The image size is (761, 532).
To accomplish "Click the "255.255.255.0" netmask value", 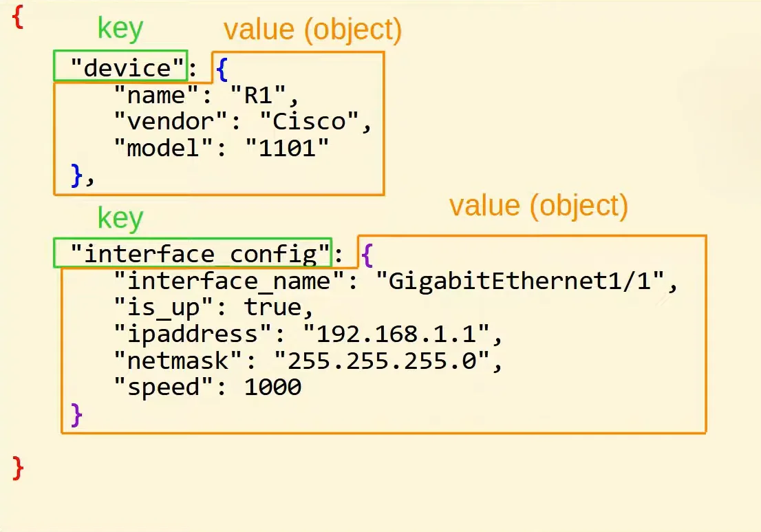I will (x=382, y=361).
